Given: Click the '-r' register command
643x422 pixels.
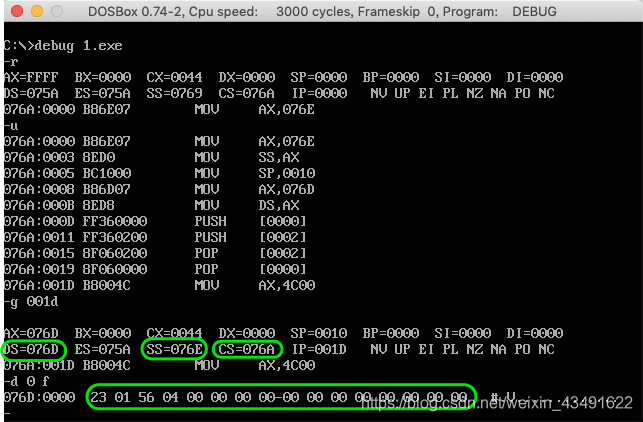Looking at the screenshot, I should pos(11,62).
